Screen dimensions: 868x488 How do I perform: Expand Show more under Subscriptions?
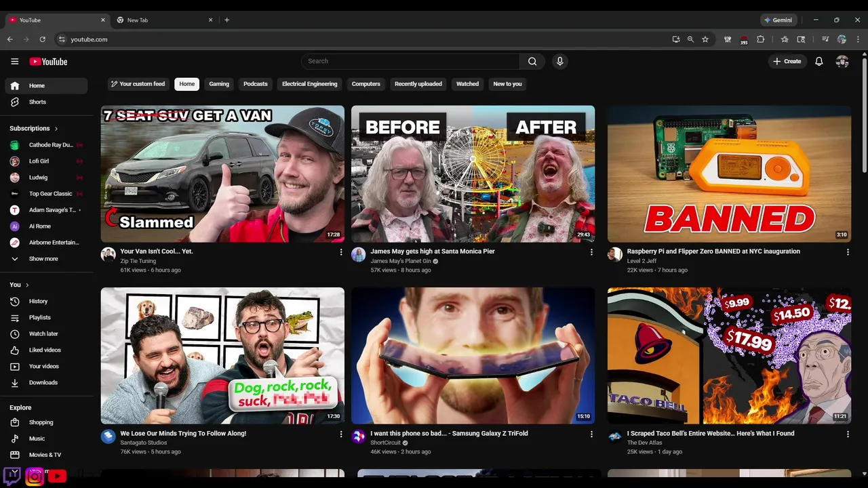(x=46, y=259)
